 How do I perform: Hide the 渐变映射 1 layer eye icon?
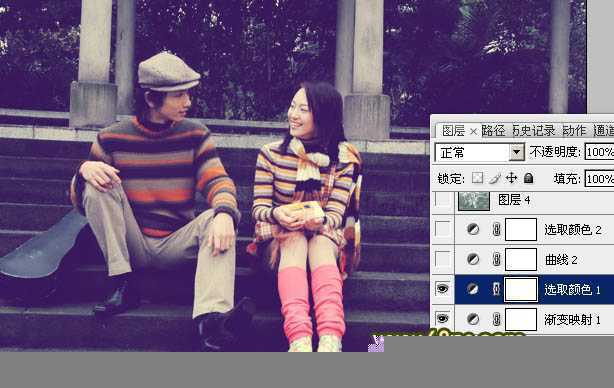pos(442,319)
